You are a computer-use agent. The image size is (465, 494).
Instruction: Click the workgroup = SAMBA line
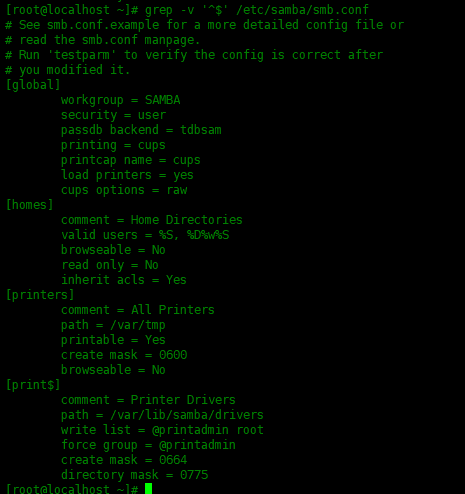pyautogui.click(x=121, y=100)
